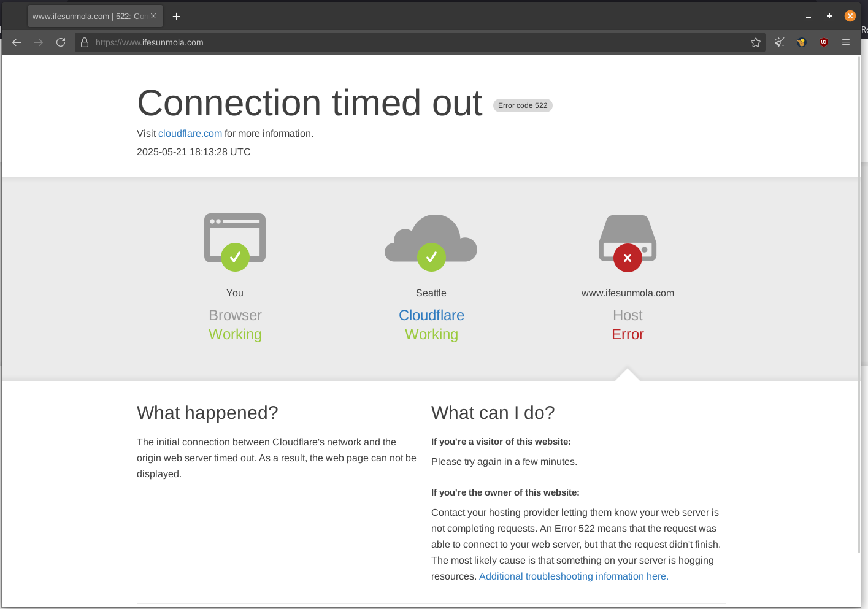Screen dimensions: 868x609
Task: Click the host server error icon
Action: point(628,242)
